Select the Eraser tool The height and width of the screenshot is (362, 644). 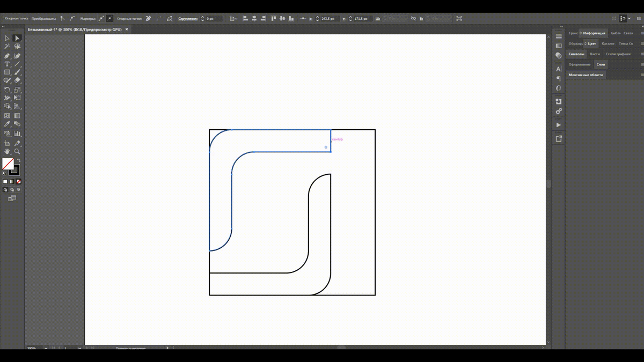point(17,80)
